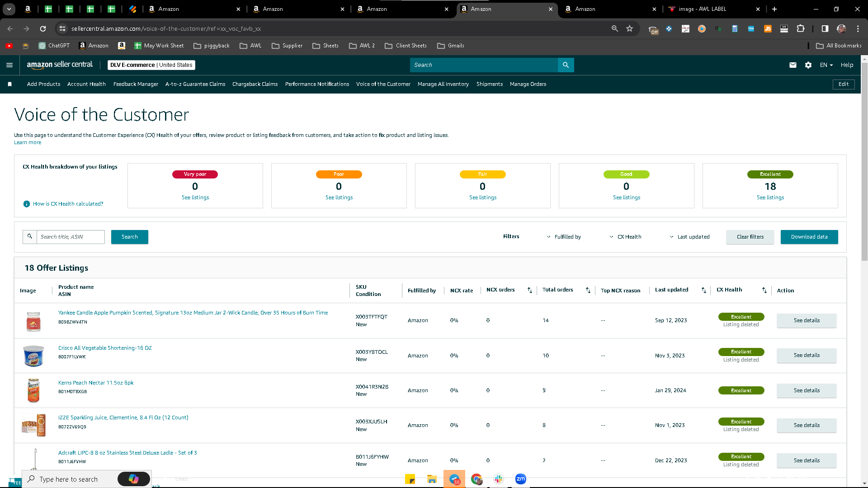Open File Explorer from the taskbar
The height and width of the screenshot is (488, 868).
tap(432, 479)
